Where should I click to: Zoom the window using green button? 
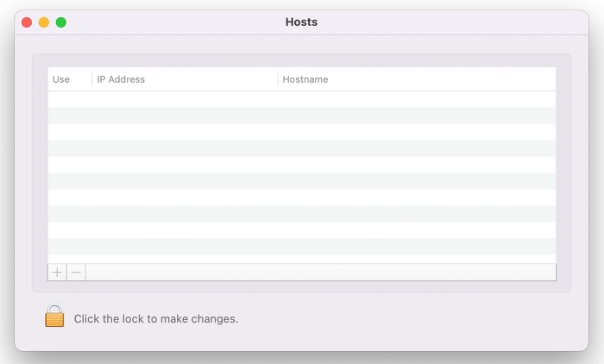coord(61,22)
